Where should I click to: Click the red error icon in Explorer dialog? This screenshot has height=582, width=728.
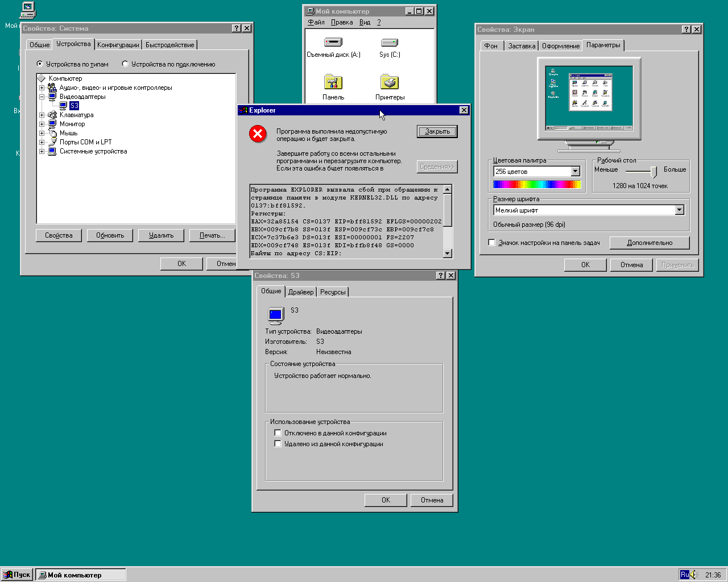pyautogui.click(x=258, y=134)
